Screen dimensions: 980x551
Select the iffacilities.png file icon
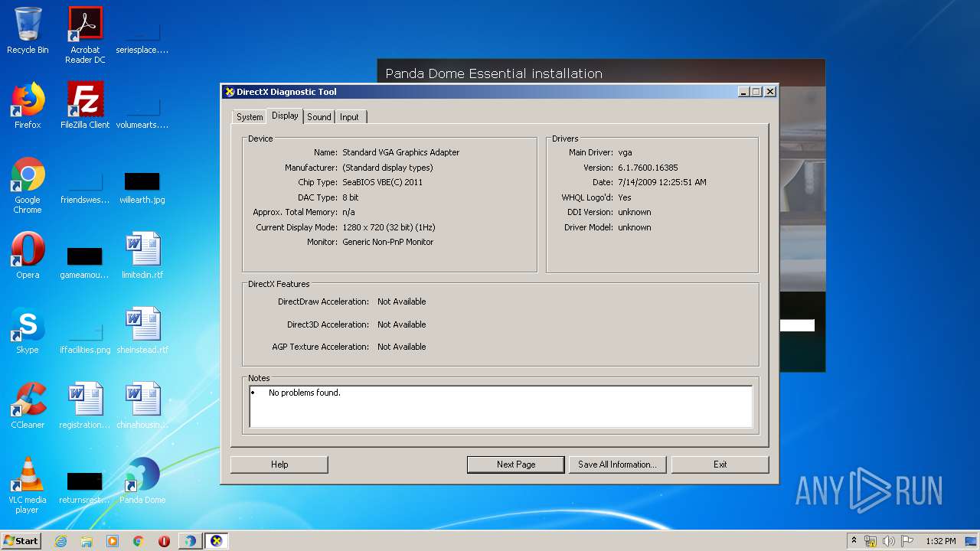tap(85, 337)
